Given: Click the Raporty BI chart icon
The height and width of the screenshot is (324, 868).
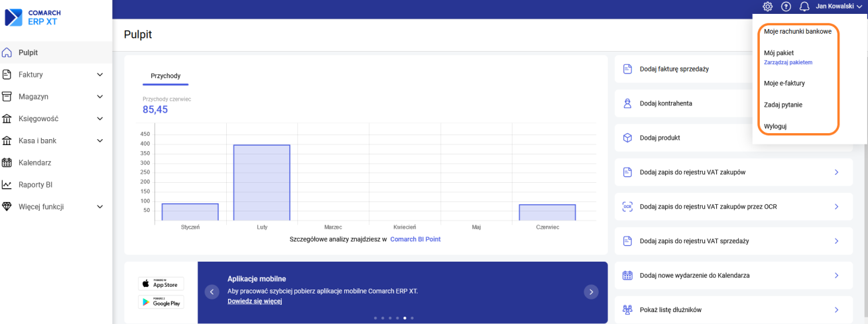Looking at the screenshot, I should [x=7, y=185].
